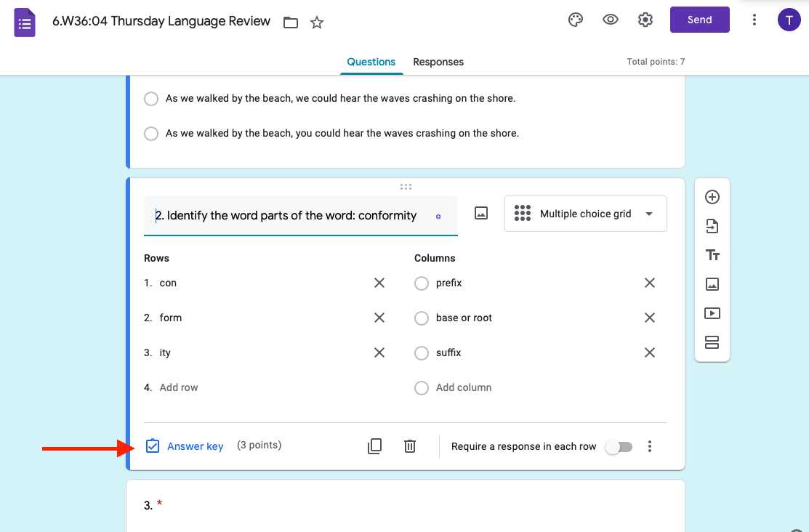Screen dimensions: 809x532
Task: Edit column text 'base or root'
Action: coord(464,318)
